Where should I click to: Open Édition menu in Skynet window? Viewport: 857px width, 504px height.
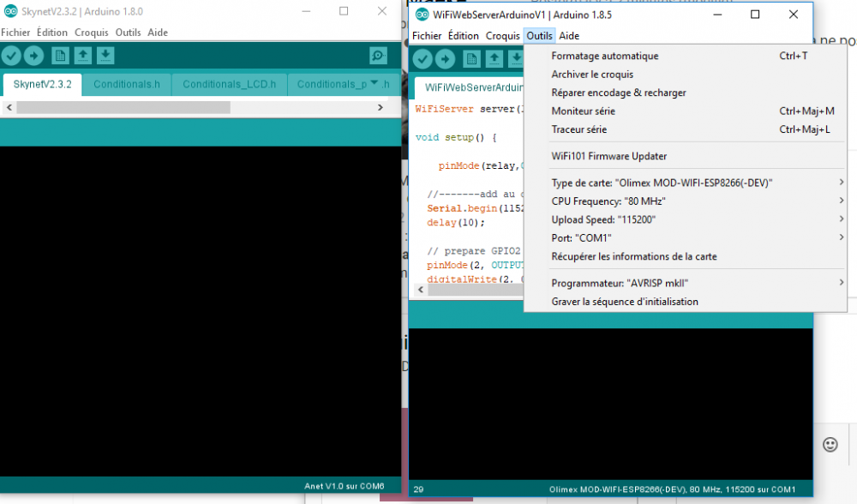(x=52, y=33)
